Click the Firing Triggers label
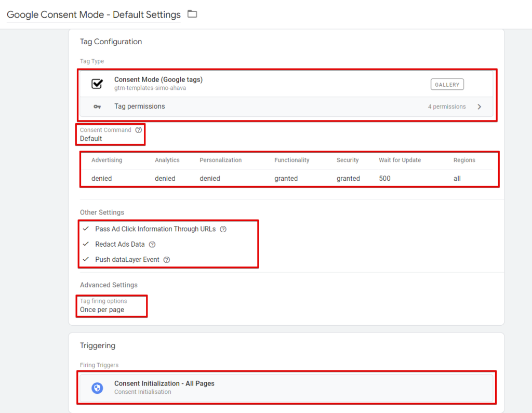 pos(99,365)
